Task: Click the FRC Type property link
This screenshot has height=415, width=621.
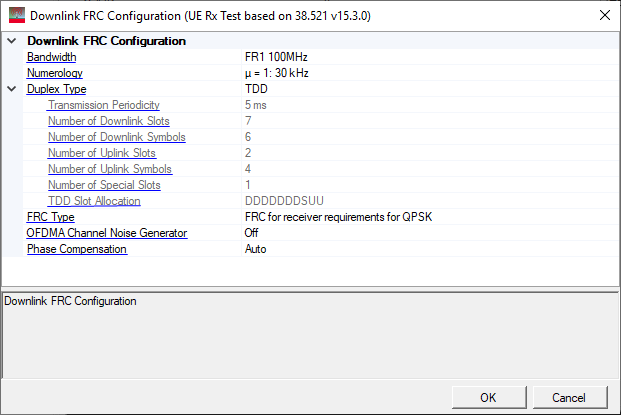Action: (x=51, y=217)
